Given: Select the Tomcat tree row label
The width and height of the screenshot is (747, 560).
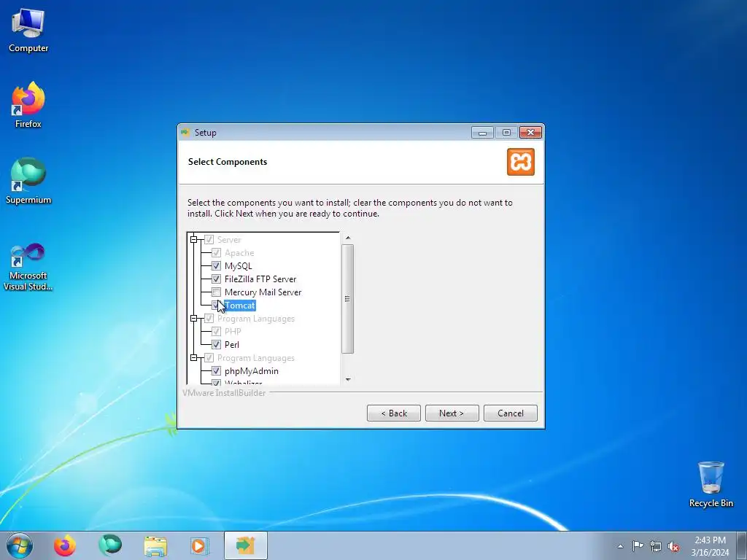Looking at the screenshot, I should pos(239,306).
